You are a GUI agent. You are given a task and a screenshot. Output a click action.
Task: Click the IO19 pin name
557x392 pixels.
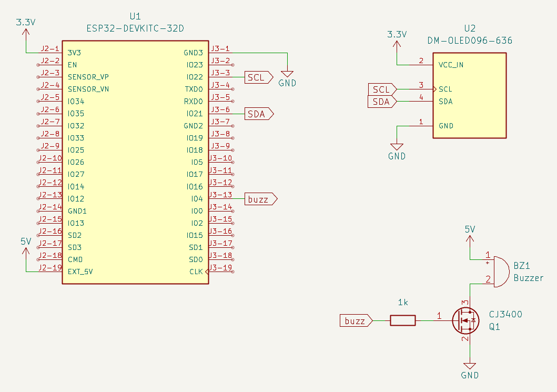click(195, 138)
